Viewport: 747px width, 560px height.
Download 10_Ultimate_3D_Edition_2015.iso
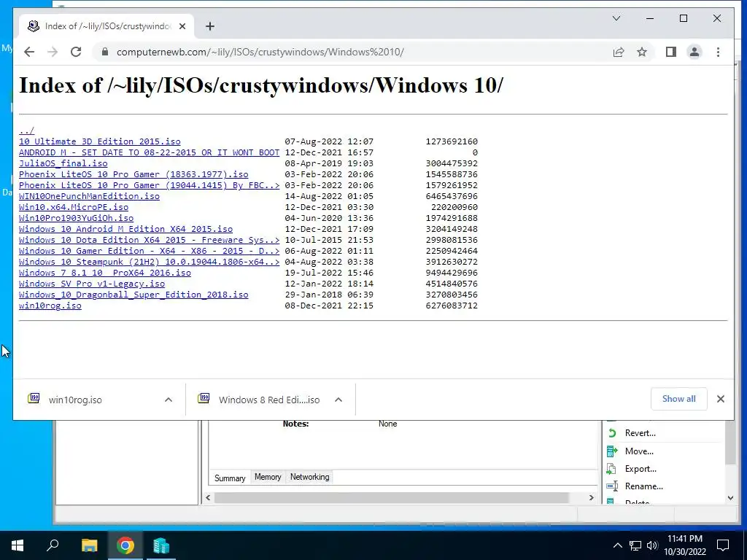point(99,141)
